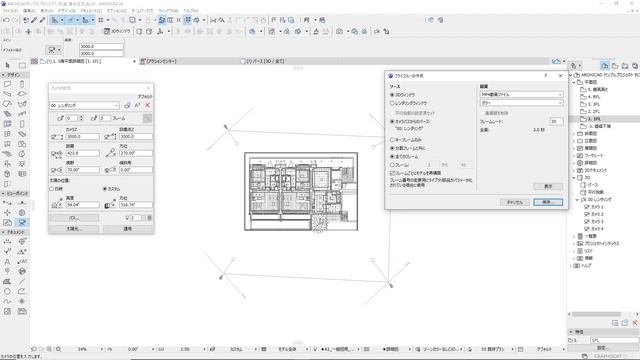Select the Text tool (A icon)
640x360 pixels.
pyautogui.click(x=7, y=262)
